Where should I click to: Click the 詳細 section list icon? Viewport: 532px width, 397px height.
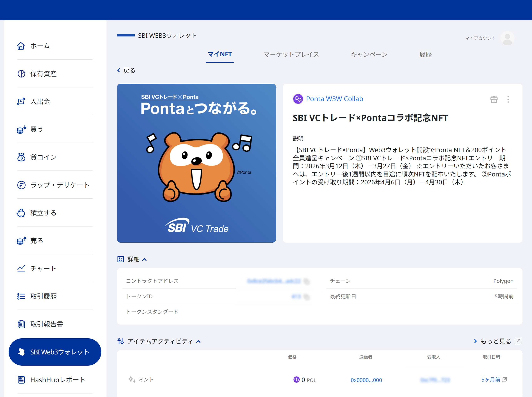(120, 259)
